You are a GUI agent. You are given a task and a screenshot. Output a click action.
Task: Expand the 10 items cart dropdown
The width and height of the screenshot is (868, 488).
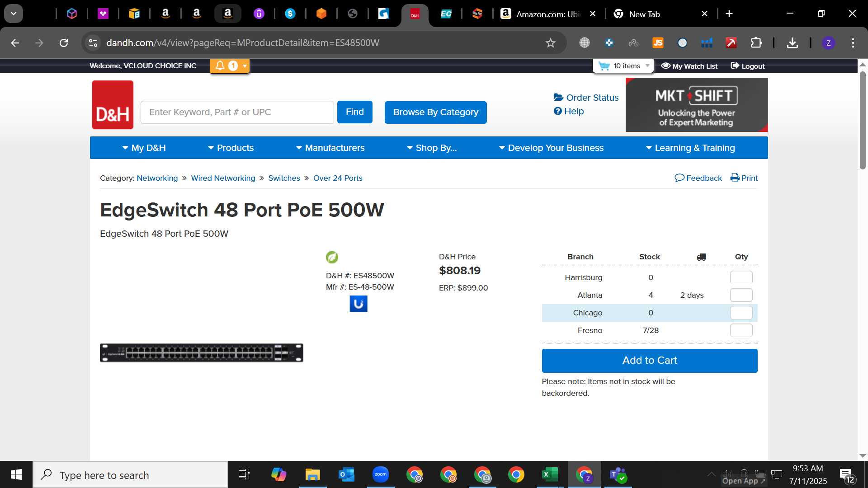647,66
